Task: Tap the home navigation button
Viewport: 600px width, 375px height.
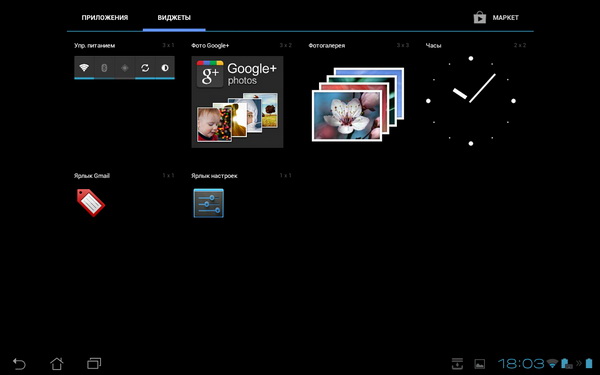Action: click(x=57, y=363)
